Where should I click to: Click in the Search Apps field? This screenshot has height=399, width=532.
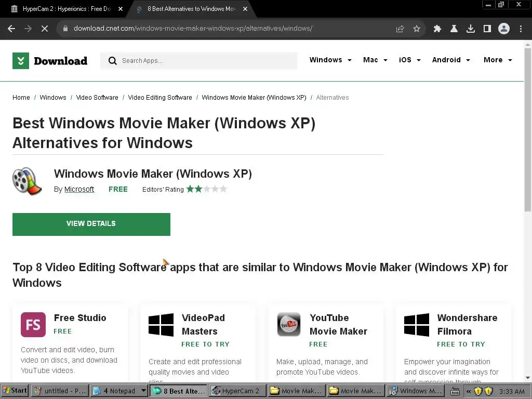pos(199,61)
